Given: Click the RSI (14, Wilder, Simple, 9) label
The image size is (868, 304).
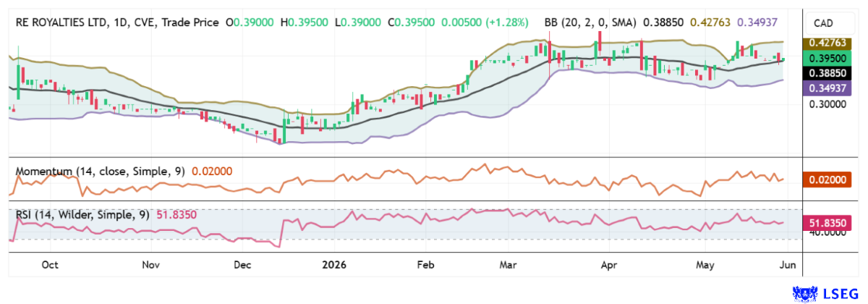Looking at the screenshot, I should pos(82,215).
